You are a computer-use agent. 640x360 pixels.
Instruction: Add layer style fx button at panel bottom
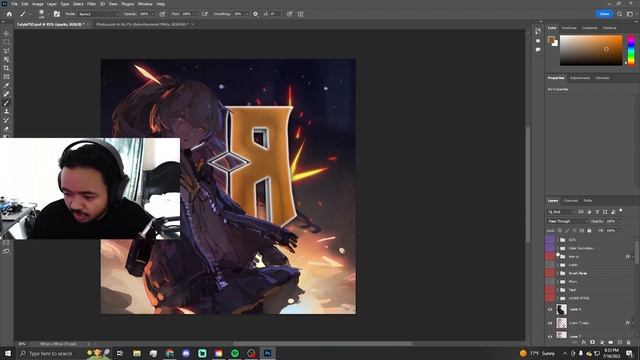tap(584, 342)
